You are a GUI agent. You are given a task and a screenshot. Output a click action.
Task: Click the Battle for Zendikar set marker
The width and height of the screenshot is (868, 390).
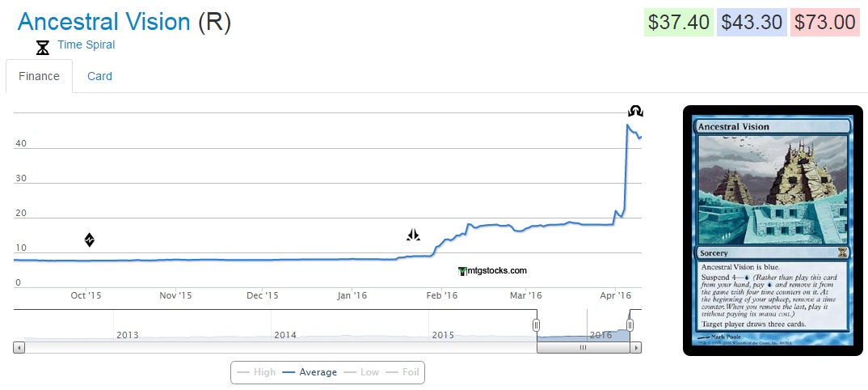90,240
